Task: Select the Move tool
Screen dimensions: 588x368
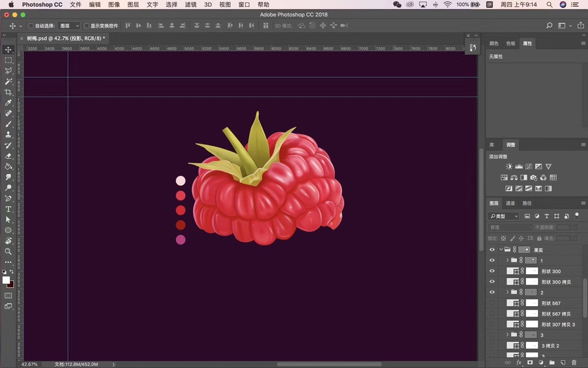Action: point(8,50)
